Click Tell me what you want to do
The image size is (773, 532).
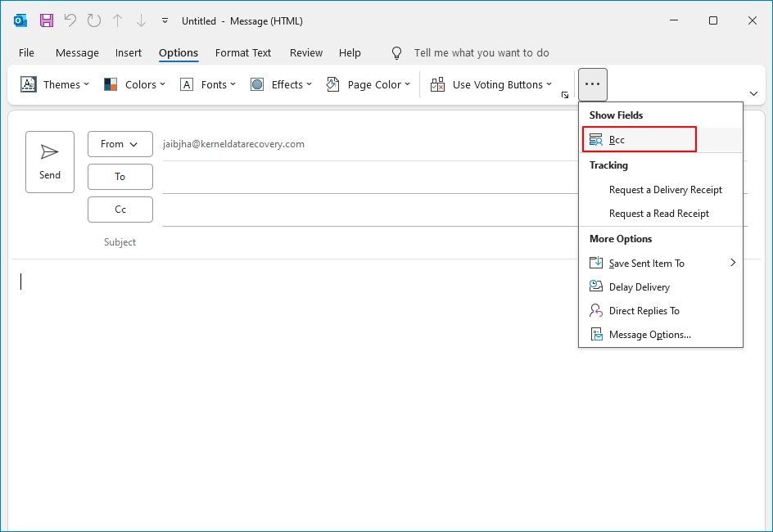pos(481,52)
